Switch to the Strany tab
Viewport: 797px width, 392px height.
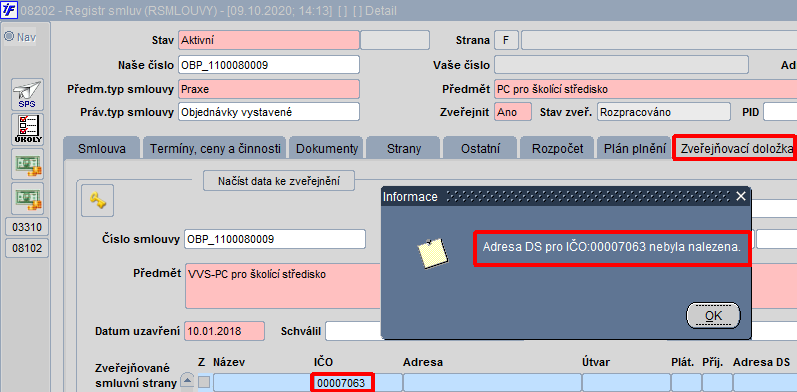point(404,149)
